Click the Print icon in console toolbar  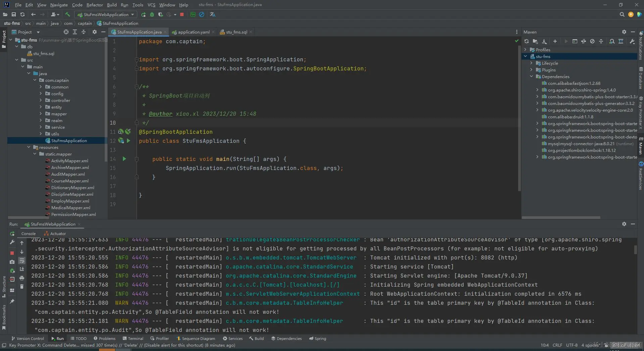pyautogui.click(x=22, y=278)
